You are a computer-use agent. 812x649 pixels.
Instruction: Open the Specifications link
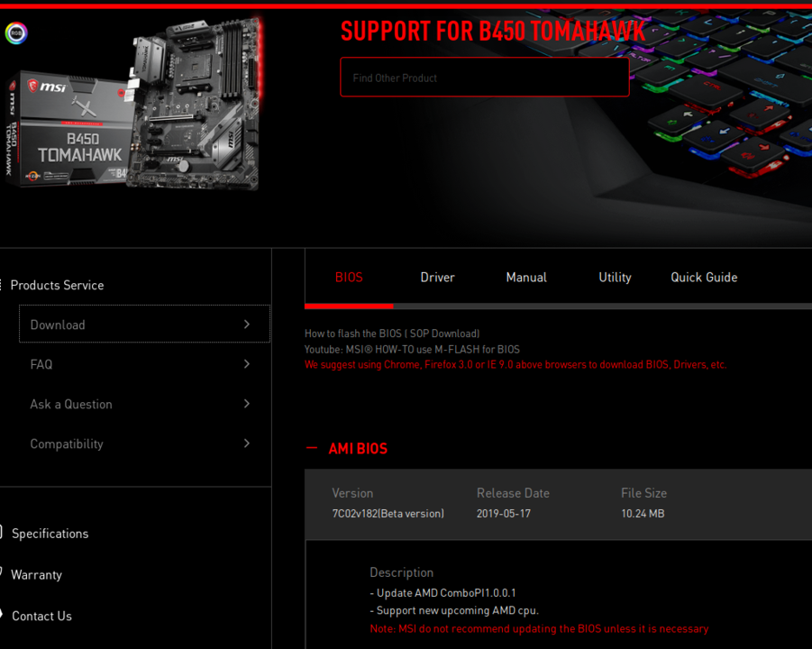(x=50, y=534)
